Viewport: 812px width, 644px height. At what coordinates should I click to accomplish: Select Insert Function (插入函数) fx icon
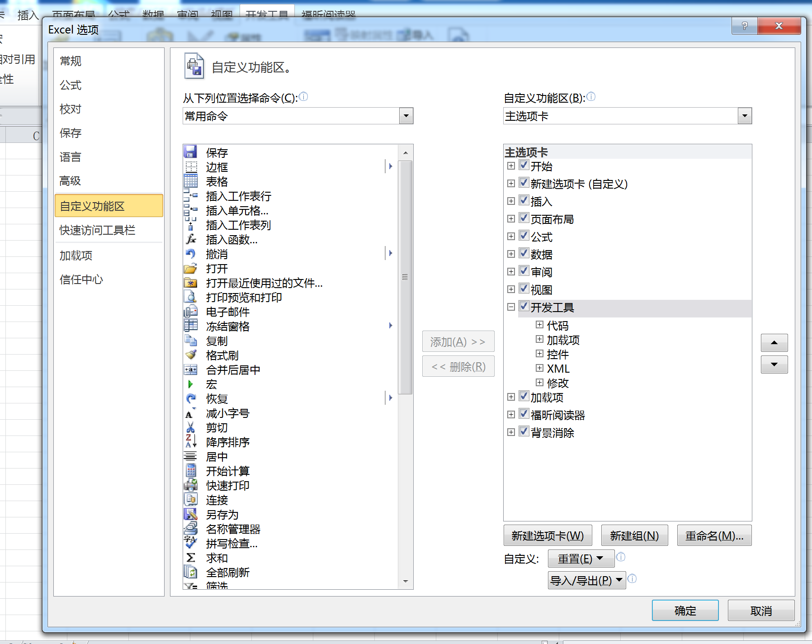(190, 239)
